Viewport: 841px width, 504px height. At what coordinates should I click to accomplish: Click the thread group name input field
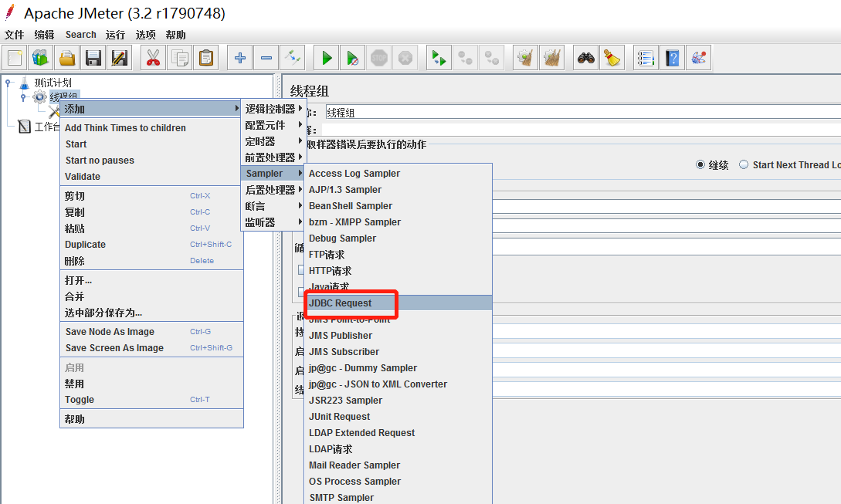pyautogui.click(x=582, y=112)
